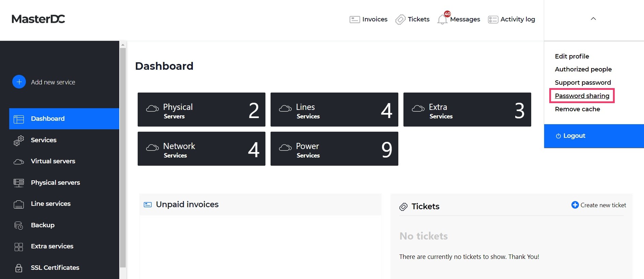Click the Line services port icon
This screenshot has width=644, height=279.
coord(19,204)
